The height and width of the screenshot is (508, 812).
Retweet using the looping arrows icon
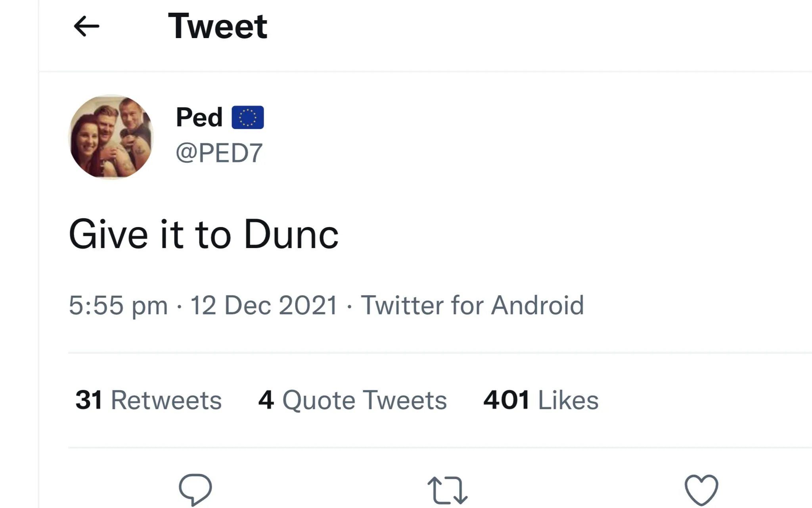point(448,490)
